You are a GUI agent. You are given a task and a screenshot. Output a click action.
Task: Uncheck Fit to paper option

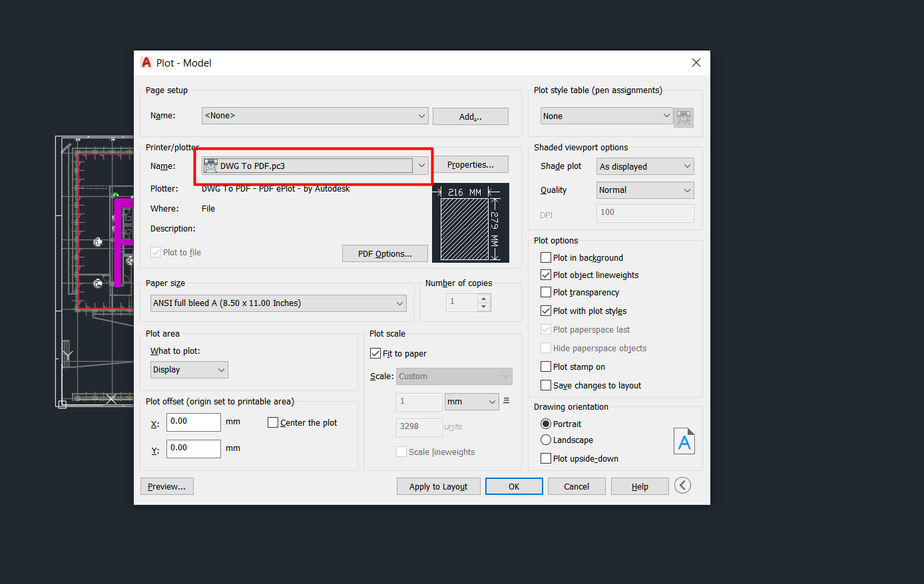[375, 353]
